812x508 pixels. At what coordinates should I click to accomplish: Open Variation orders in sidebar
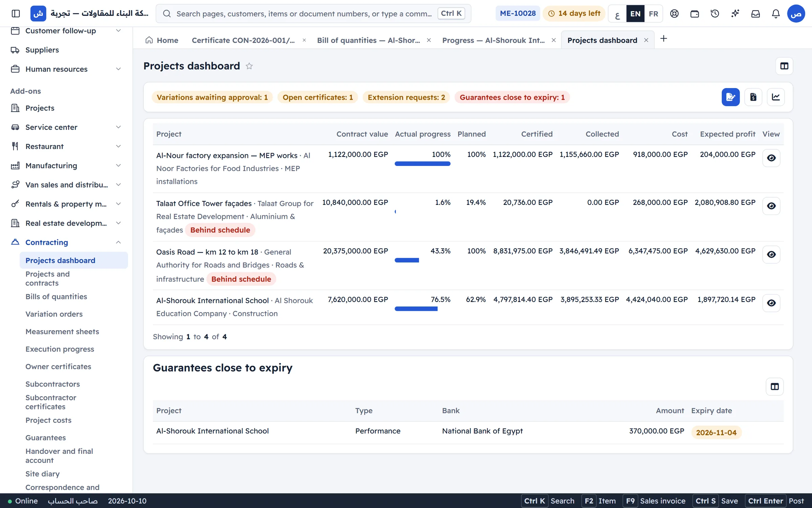54,314
